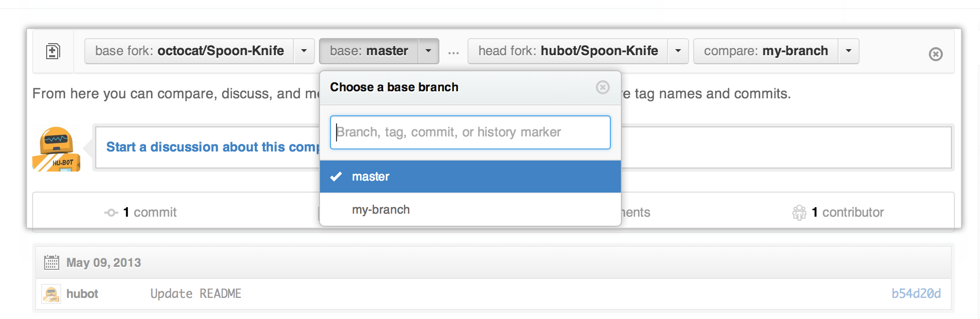Select master in the branch list

(371, 177)
